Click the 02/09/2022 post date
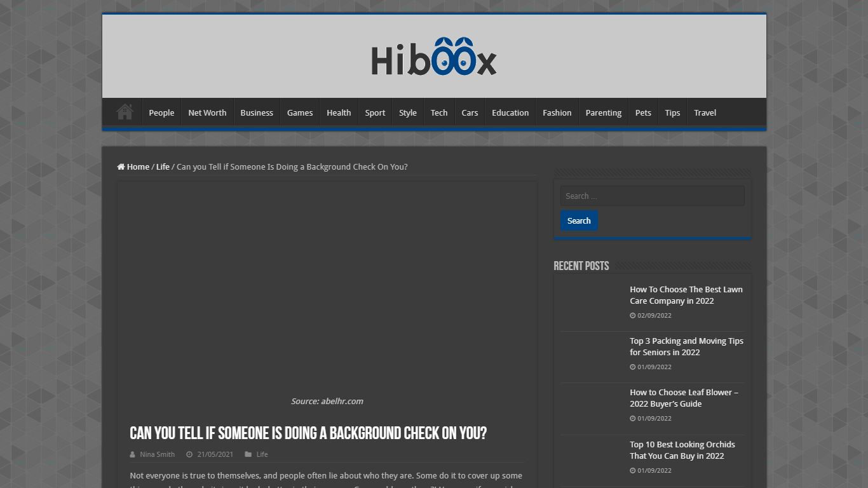The image size is (868, 488). [654, 315]
